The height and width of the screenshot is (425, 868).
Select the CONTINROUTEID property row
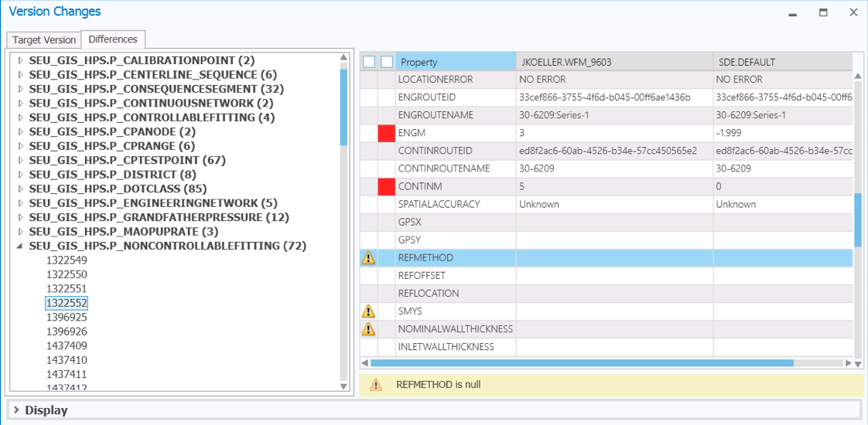coord(607,151)
